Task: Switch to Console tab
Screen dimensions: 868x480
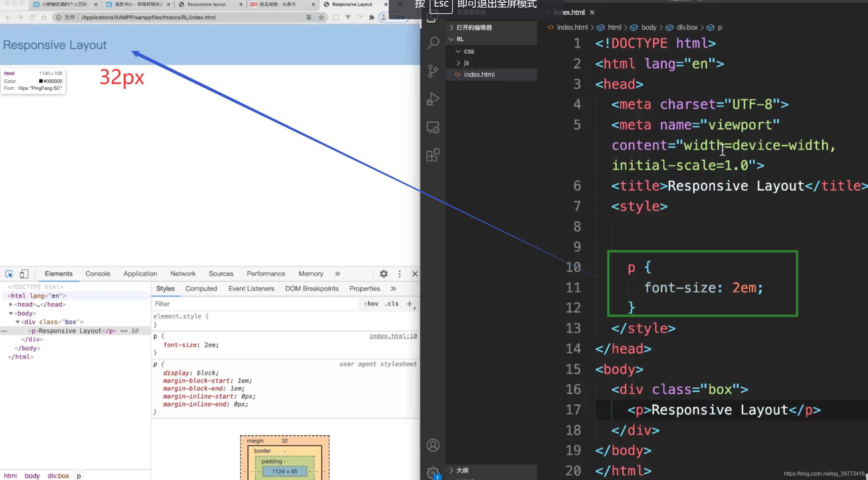Action: click(98, 274)
